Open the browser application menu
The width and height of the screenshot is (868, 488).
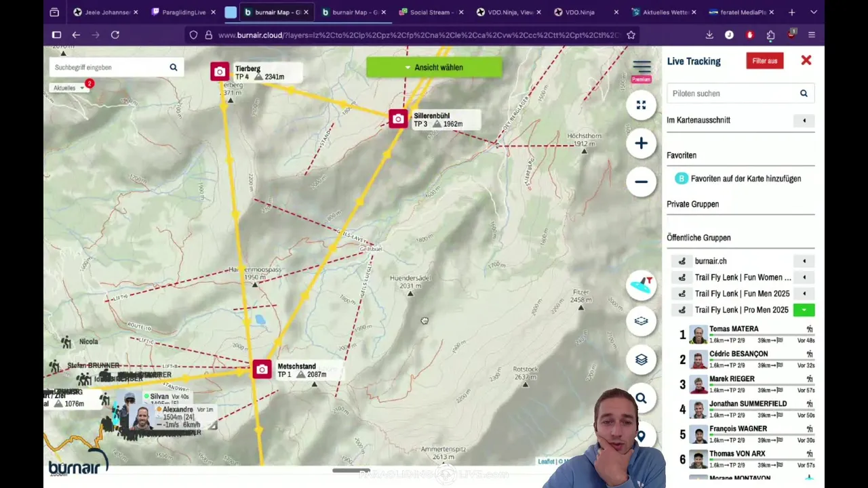[x=812, y=35]
